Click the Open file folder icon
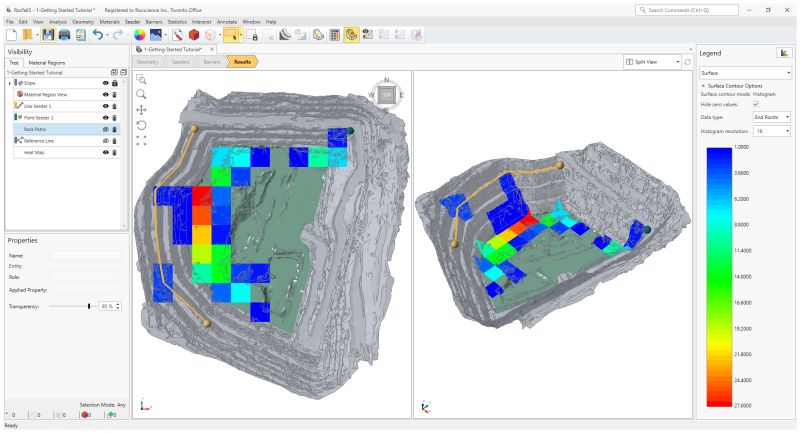The height and width of the screenshot is (433, 800). pyautogui.click(x=28, y=35)
